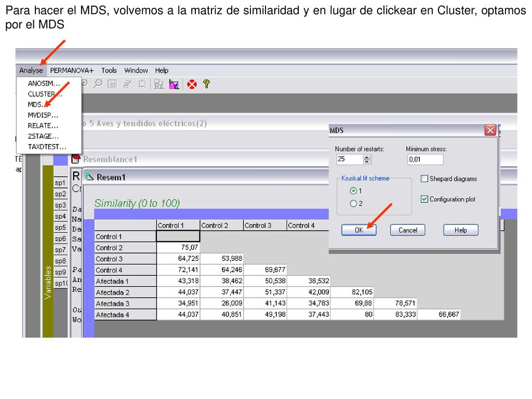Select the Afectada 4 row header
This screenshot has width=532, height=399.
(x=126, y=314)
